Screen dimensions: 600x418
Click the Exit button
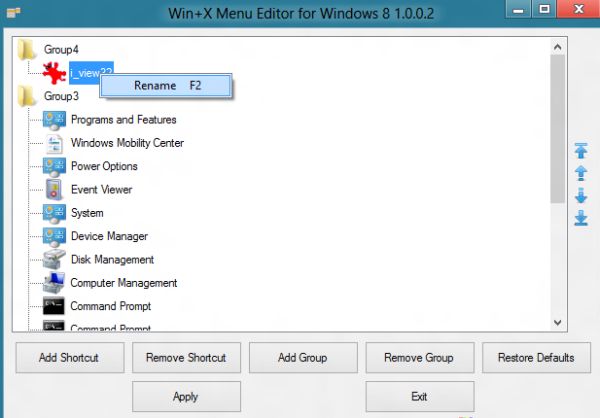[420, 396]
